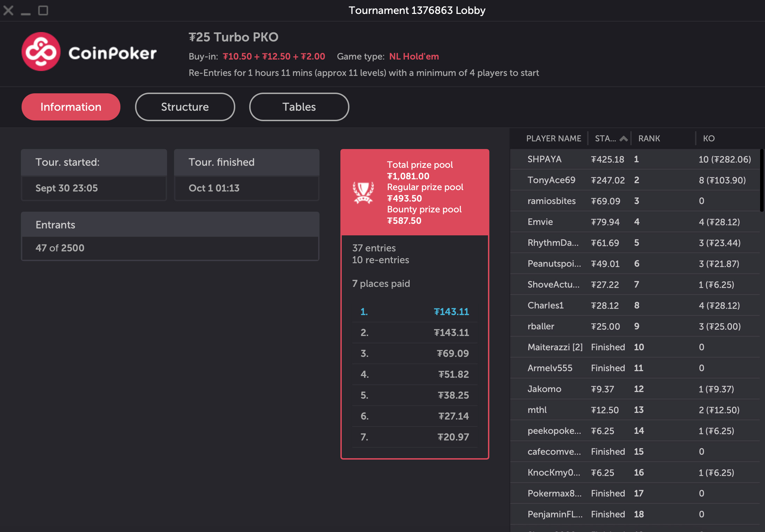Image resolution: width=765 pixels, height=532 pixels.
Task: Select SHPAYA in the player list
Action: [x=544, y=159]
